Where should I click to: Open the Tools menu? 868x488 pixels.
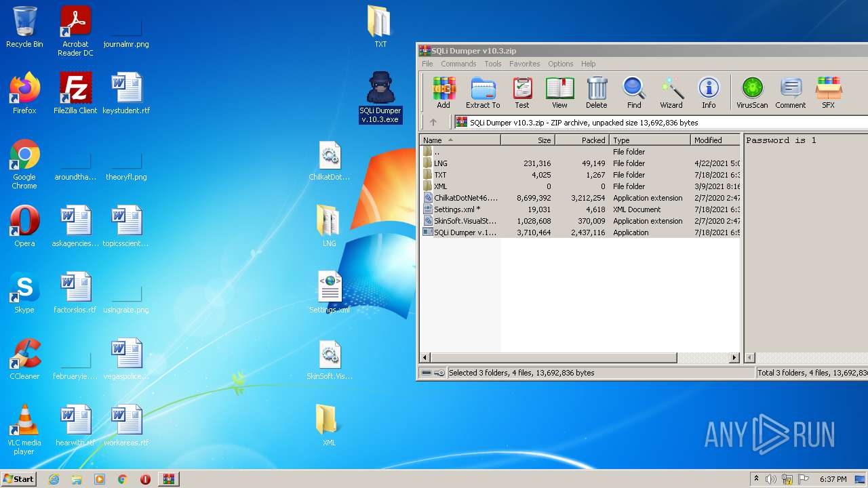493,64
